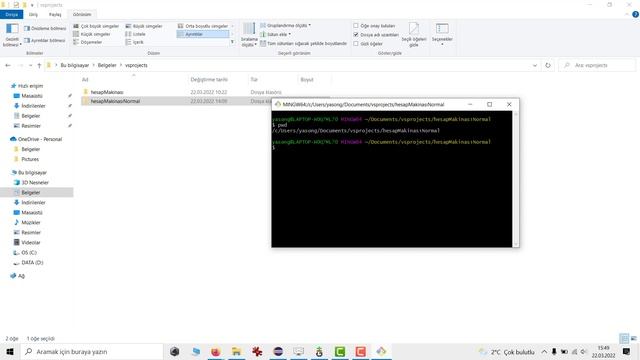
Task: Click Tüm sütunları sığacak şekilde boyutlandır
Action: (x=303, y=43)
